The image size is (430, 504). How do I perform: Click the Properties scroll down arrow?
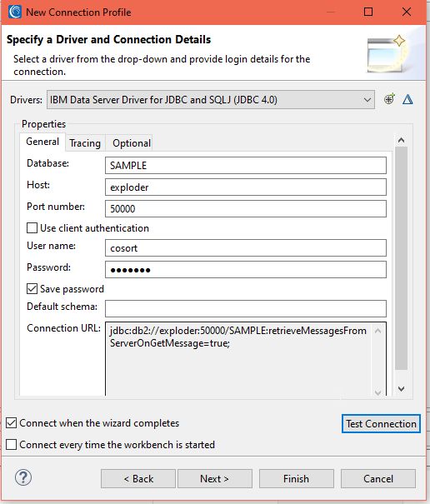click(401, 389)
